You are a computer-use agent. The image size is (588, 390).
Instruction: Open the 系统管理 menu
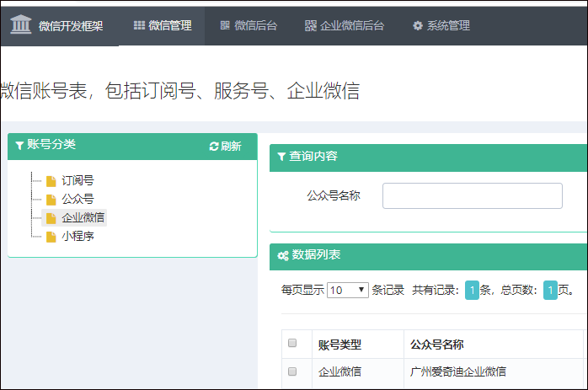tap(441, 25)
